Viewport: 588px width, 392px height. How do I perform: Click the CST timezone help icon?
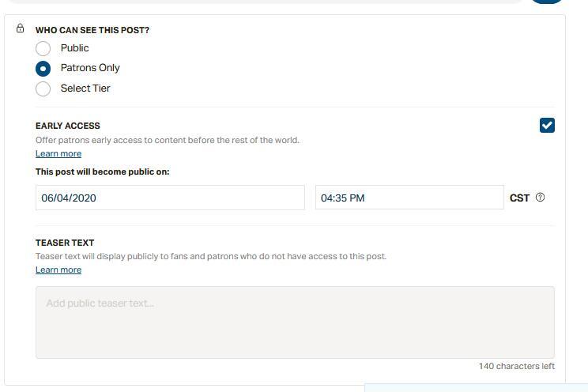click(x=541, y=198)
